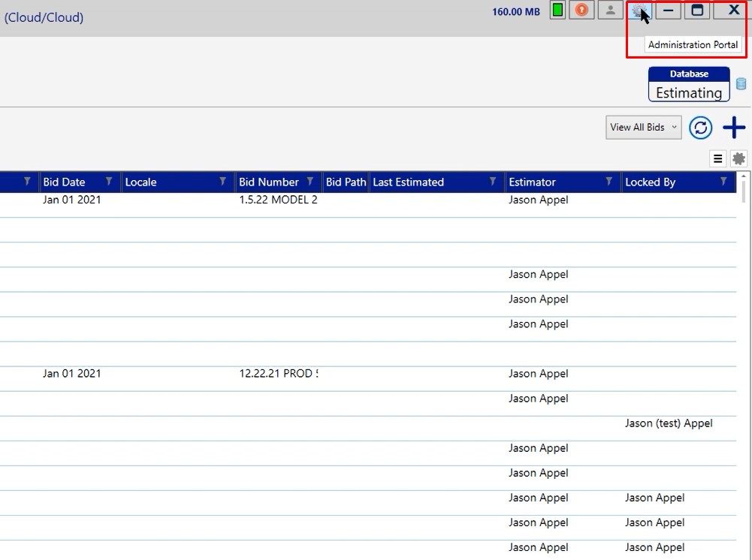Open grid settings gear above table

[x=738, y=158]
